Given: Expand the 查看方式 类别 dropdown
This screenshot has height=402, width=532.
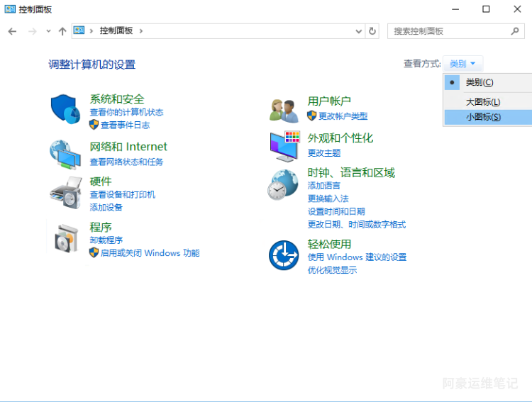Looking at the screenshot, I should (x=463, y=64).
